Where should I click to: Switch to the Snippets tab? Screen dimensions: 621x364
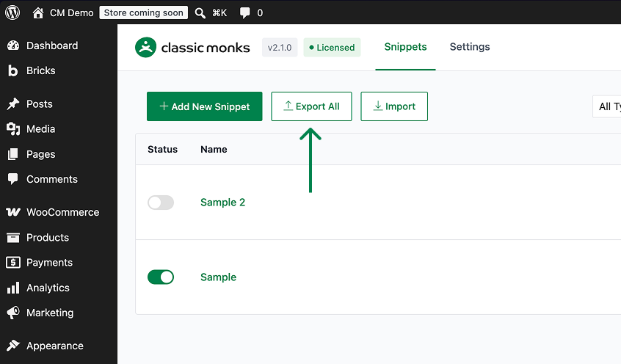coord(405,47)
